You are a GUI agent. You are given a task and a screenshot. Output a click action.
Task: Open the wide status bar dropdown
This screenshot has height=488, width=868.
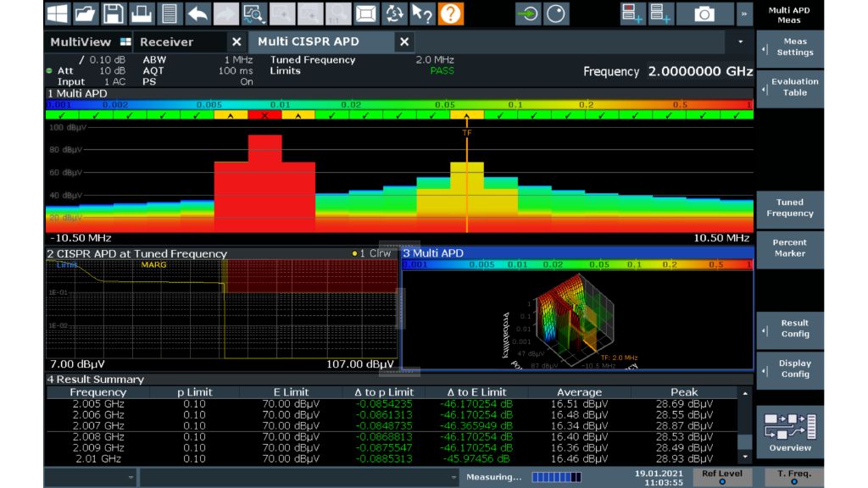click(299, 477)
